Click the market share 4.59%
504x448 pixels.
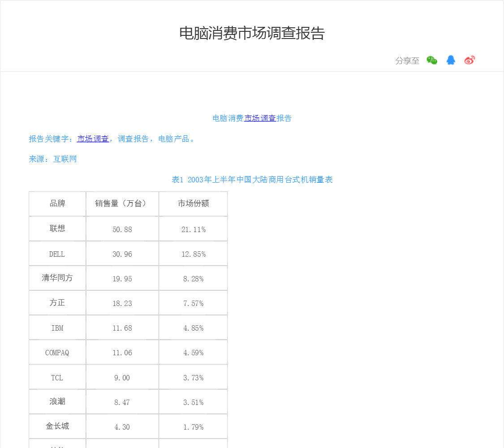coord(194,353)
